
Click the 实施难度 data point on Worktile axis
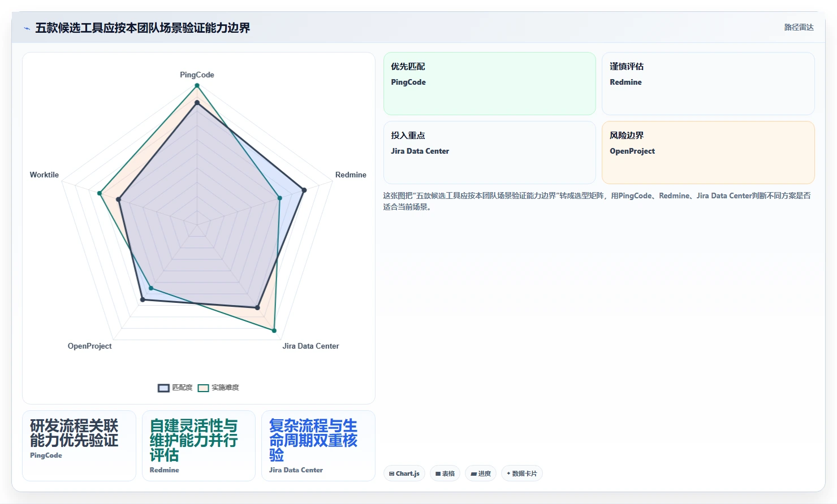(x=100, y=193)
